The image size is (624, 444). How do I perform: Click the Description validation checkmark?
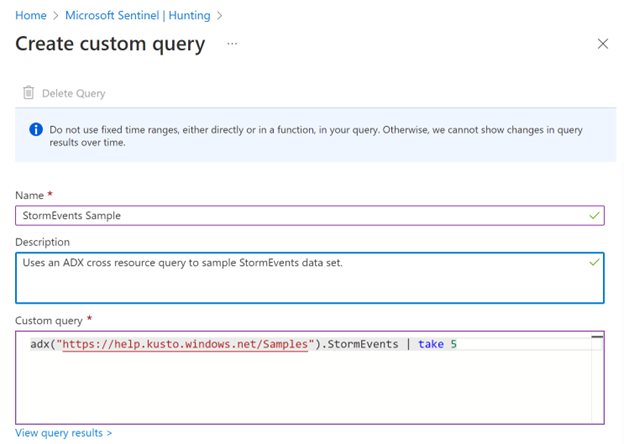point(594,262)
